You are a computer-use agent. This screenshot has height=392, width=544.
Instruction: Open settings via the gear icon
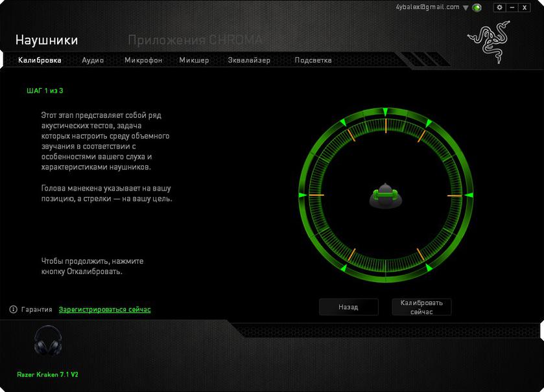pyautogui.click(x=499, y=7)
